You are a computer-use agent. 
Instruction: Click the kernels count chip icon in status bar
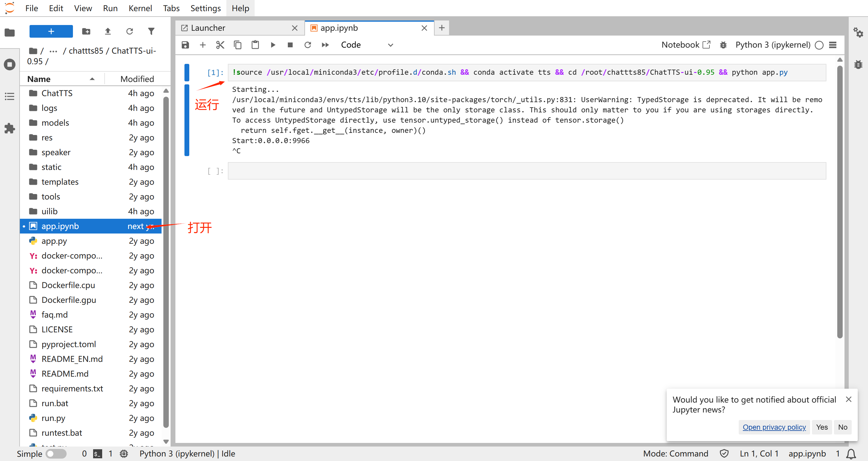tap(124, 454)
